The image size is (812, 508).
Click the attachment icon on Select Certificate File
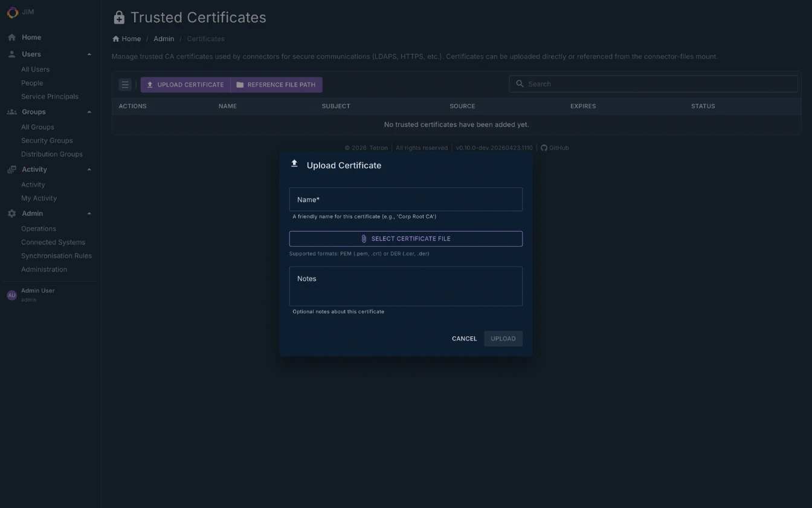tap(364, 238)
